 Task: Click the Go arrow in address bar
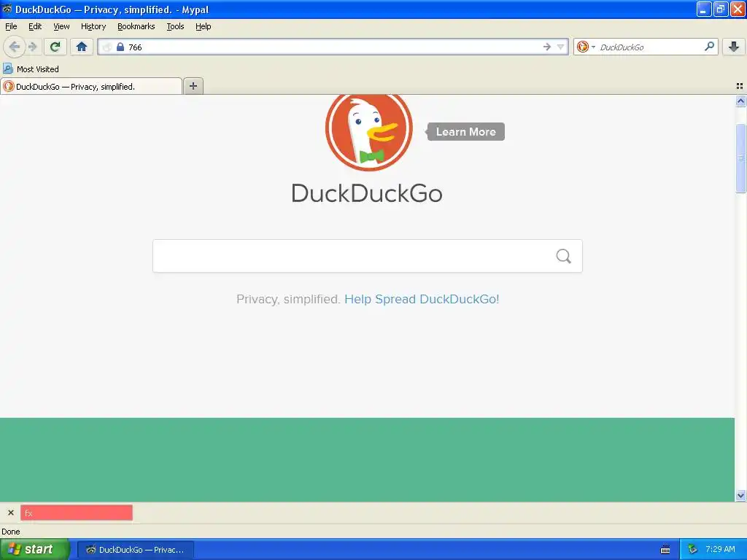(x=546, y=47)
